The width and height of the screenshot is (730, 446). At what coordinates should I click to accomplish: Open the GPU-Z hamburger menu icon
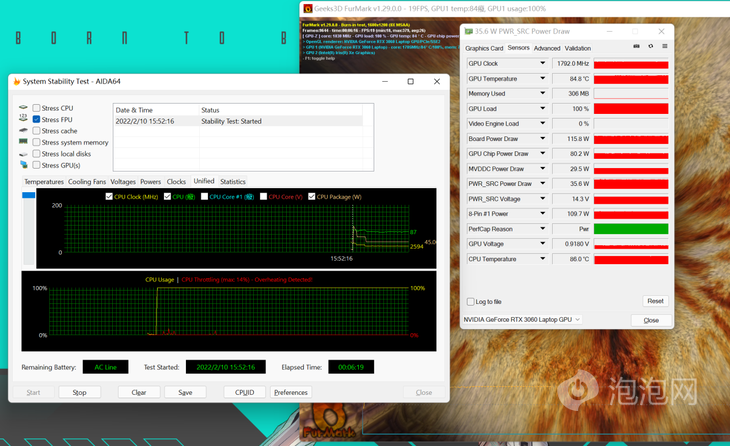click(665, 47)
